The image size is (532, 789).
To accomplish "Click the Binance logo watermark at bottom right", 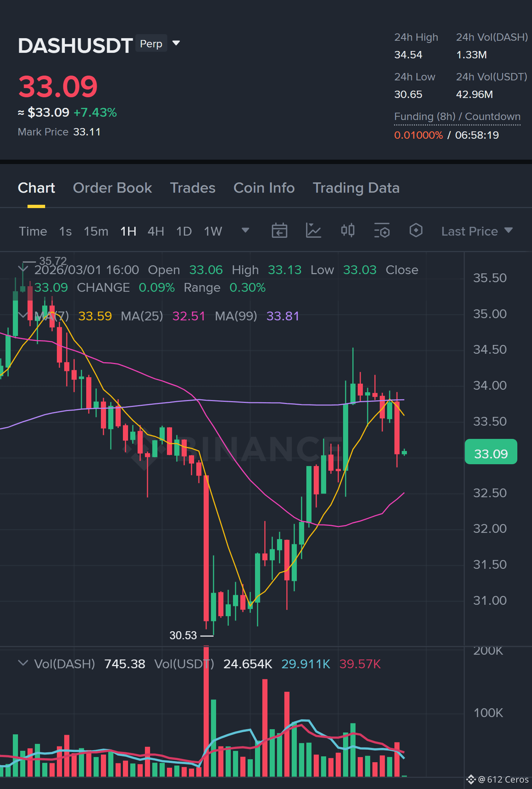I will coord(471,779).
